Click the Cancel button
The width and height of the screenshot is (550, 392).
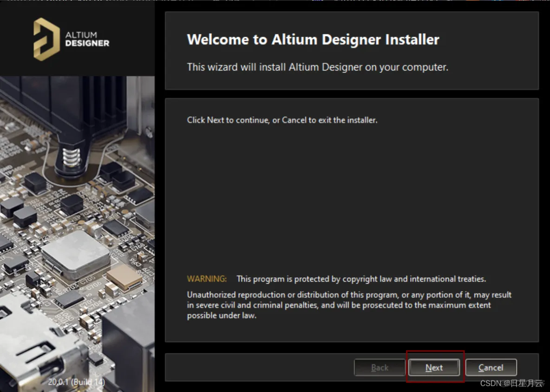click(491, 367)
